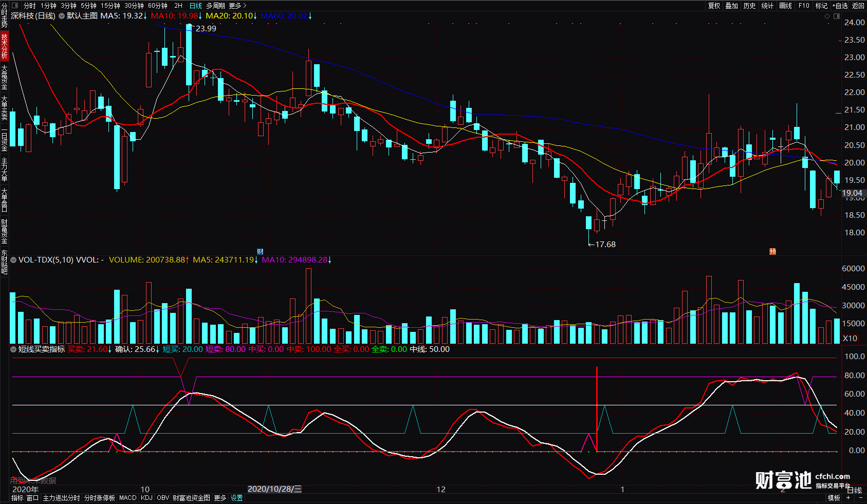Open 设置 indicator settings
Image resolution: width=867 pixels, height=504 pixels.
[x=237, y=498]
